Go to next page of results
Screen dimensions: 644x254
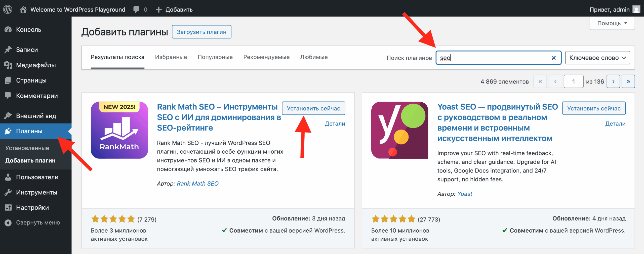[x=613, y=81]
